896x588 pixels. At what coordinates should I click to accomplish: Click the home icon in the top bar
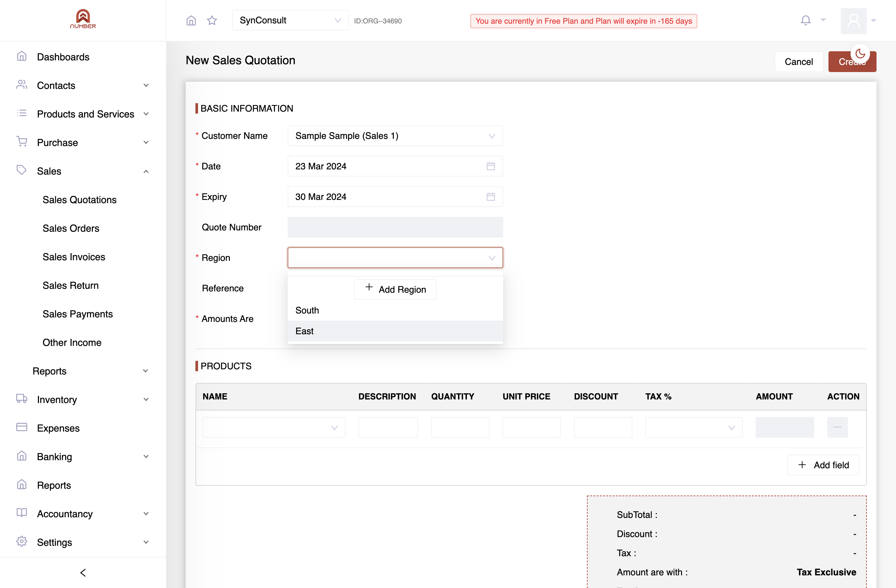[191, 21]
